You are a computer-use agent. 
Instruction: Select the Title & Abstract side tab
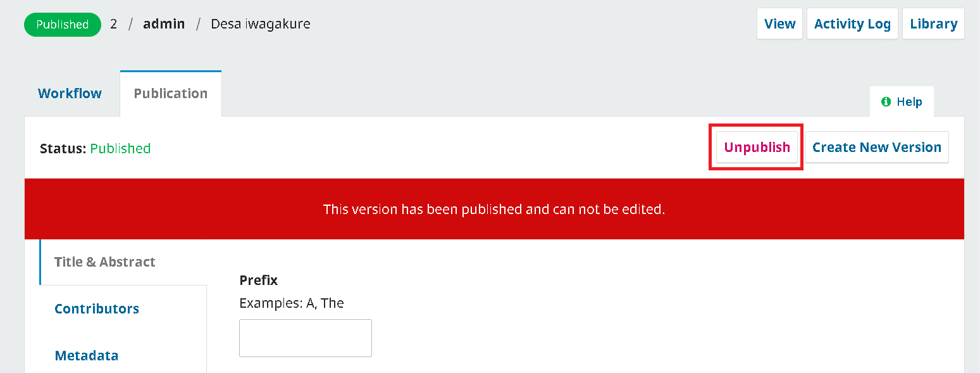tap(105, 262)
